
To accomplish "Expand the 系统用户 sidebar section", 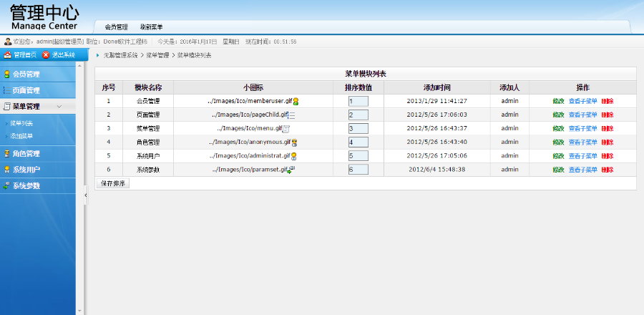I will 38,170.
